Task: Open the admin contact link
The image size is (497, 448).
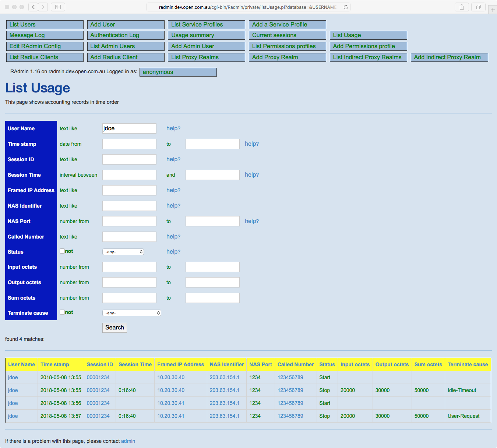Action: click(128, 441)
